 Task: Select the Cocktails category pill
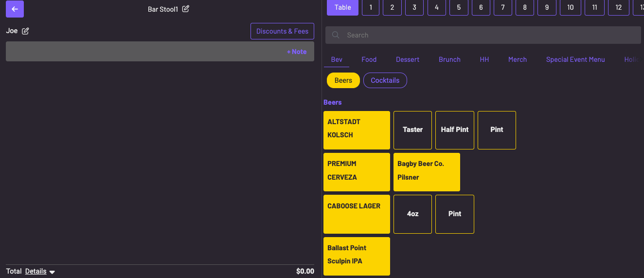point(385,80)
